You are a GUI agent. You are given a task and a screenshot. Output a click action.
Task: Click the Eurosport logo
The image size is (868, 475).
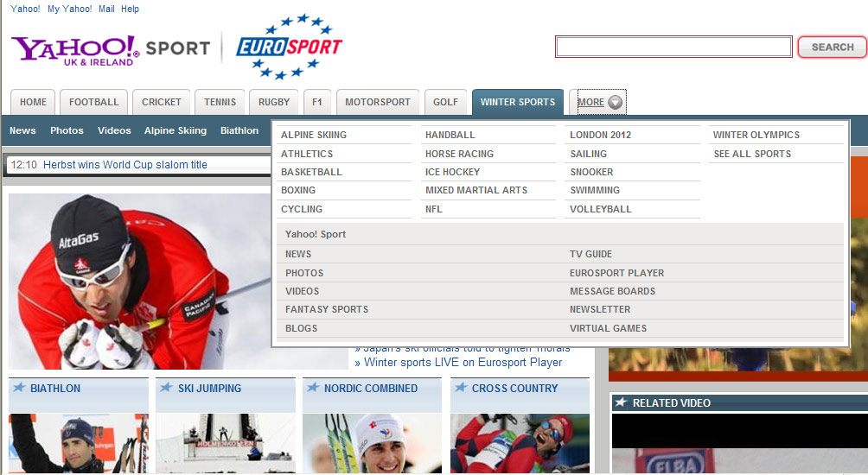(x=289, y=47)
